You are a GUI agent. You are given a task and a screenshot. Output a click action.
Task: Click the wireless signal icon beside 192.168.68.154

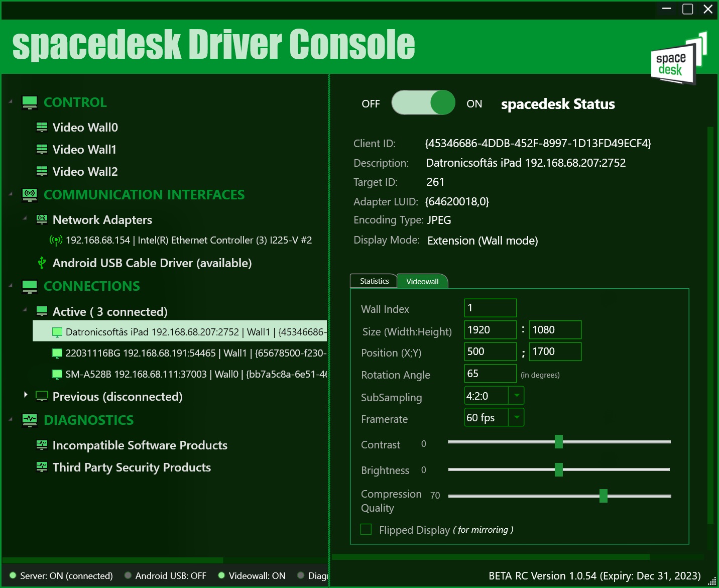click(x=56, y=241)
